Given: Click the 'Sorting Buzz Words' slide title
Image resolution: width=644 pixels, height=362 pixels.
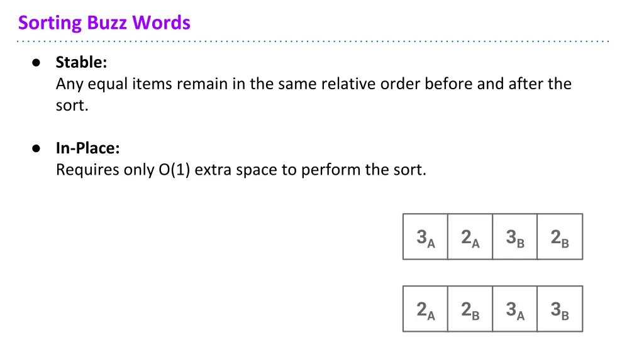Looking at the screenshot, I should (x=104, y=23).
